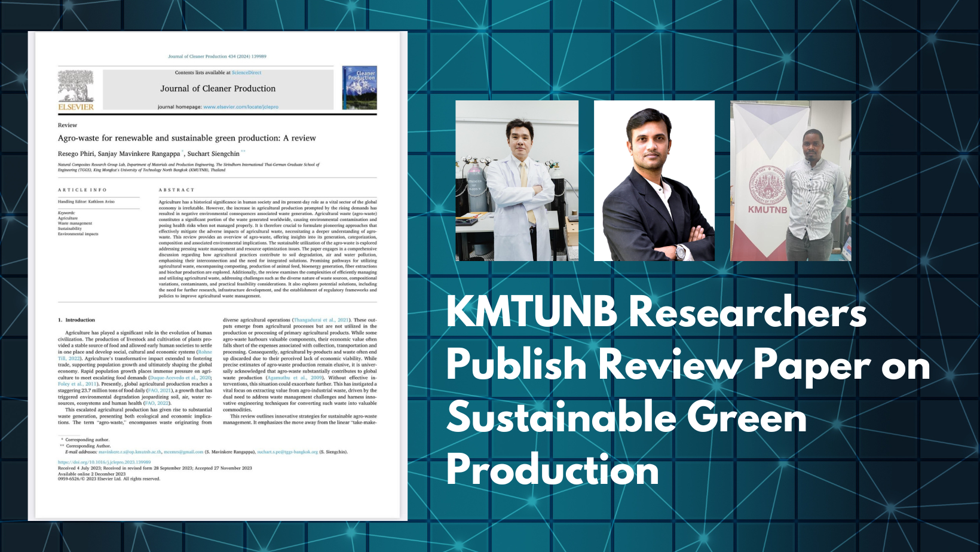Viewport: 980px width, 552px height.
Task: Click the author line starting 'Resego Phiri'
Action: (152, 154)
